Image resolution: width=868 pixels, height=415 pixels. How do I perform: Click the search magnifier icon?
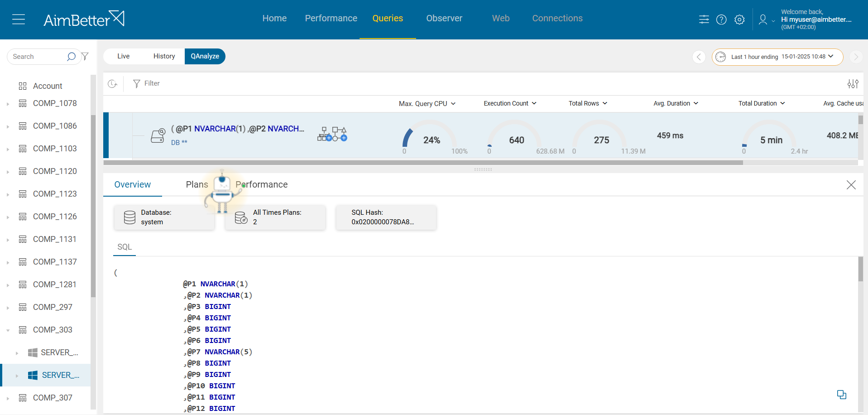(71, 57)
